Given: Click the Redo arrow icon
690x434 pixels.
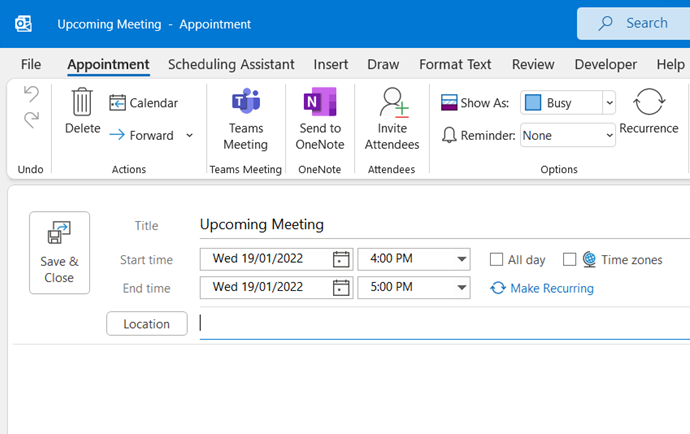Looking at the screenshot, I should click(x=31, y=119).
